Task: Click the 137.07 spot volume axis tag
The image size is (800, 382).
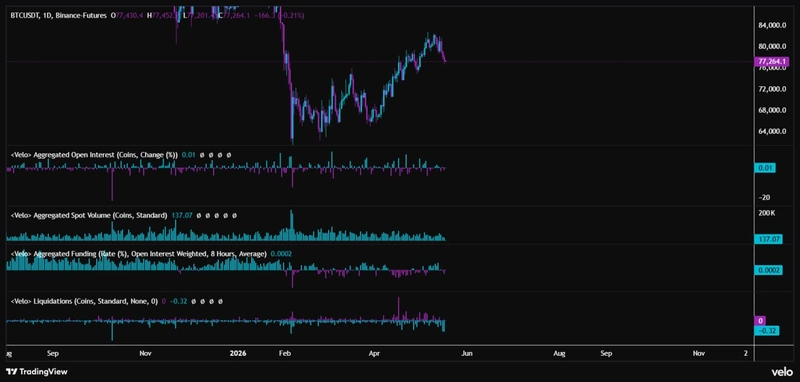Action: click(x=768, y=239)
